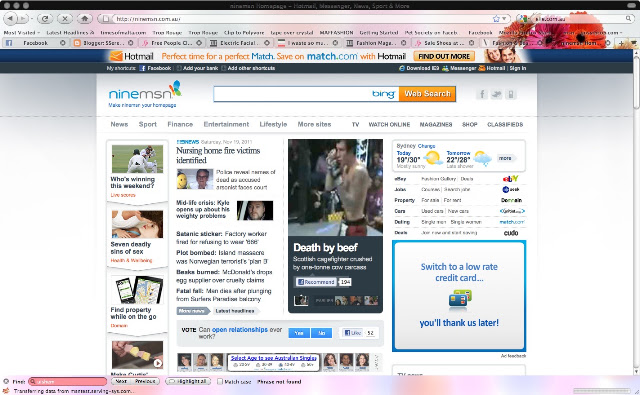This screenshot has height=395, width=640.
Task: Open the Lifestyle navigation menu
Action: click(273, 124)
